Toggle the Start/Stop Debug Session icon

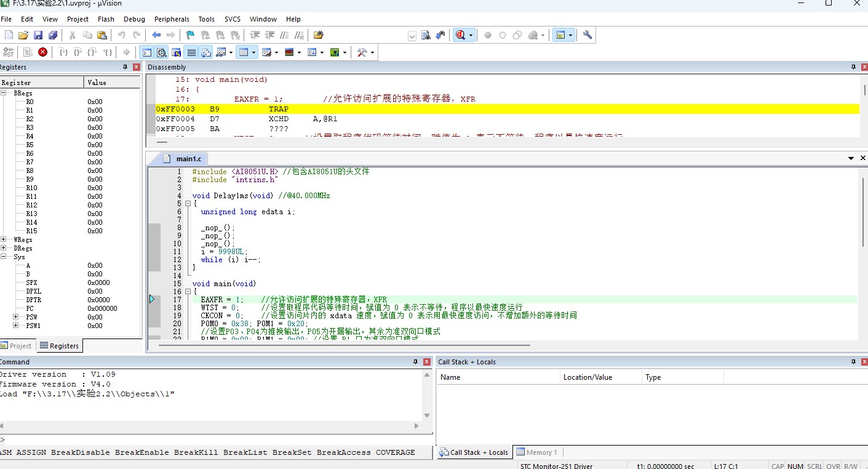point(461,35)
